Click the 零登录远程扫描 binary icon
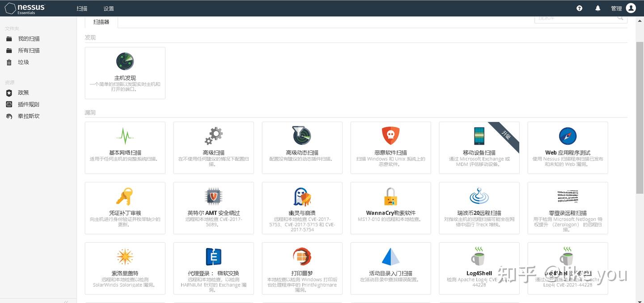Screen dimensions: 644x303 tap(568, 196)
